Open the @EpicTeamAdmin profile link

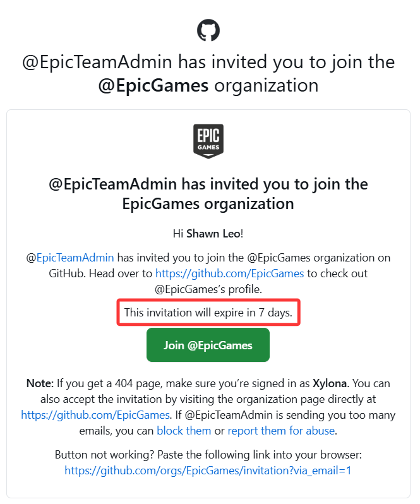[x=75, y=258]
